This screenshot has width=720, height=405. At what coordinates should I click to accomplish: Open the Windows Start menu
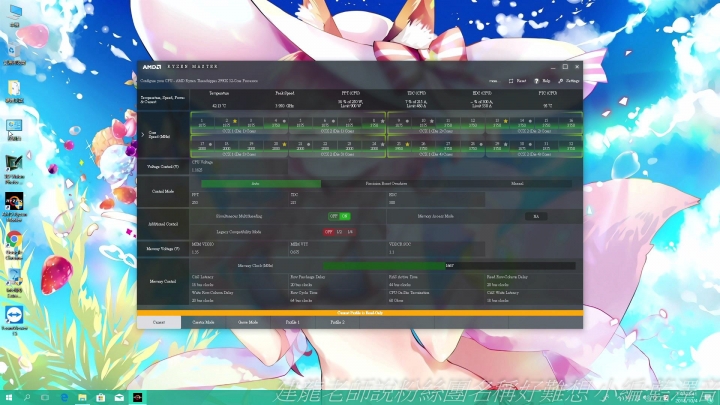(8, 397)
